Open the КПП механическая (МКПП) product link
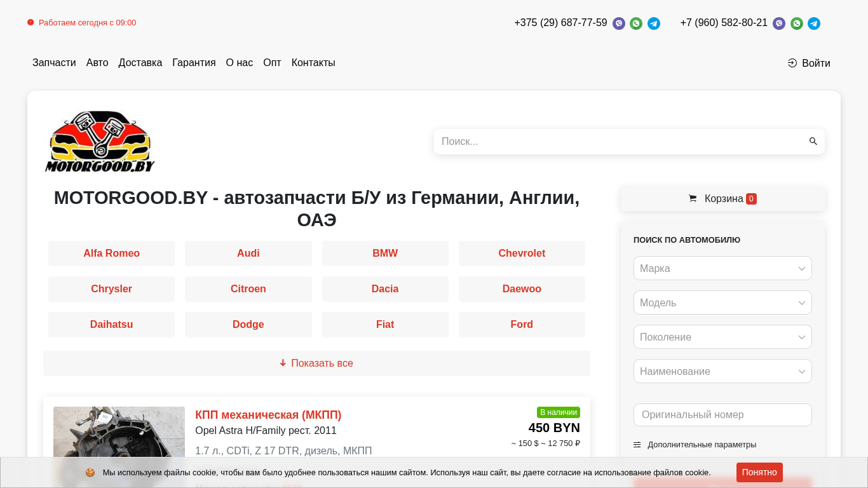This screenshot has height=488, width=868. [x=268, y=415]
